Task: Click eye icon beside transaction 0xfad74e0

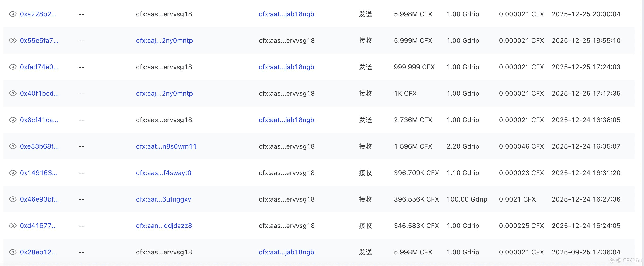Action: click(13, 67)
